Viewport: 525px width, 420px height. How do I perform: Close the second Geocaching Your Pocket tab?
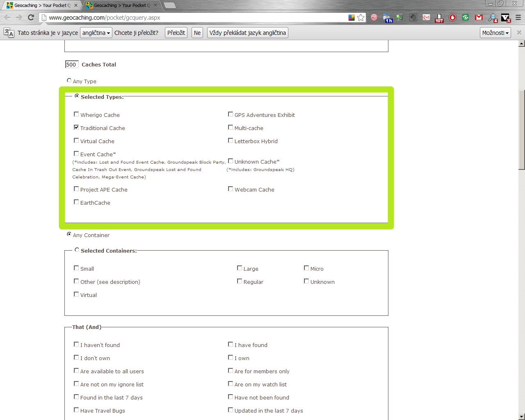coord(155,5)
